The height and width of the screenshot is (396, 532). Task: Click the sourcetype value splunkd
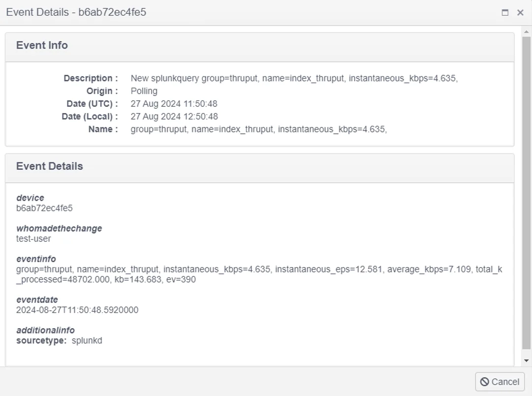pos(87,340)
